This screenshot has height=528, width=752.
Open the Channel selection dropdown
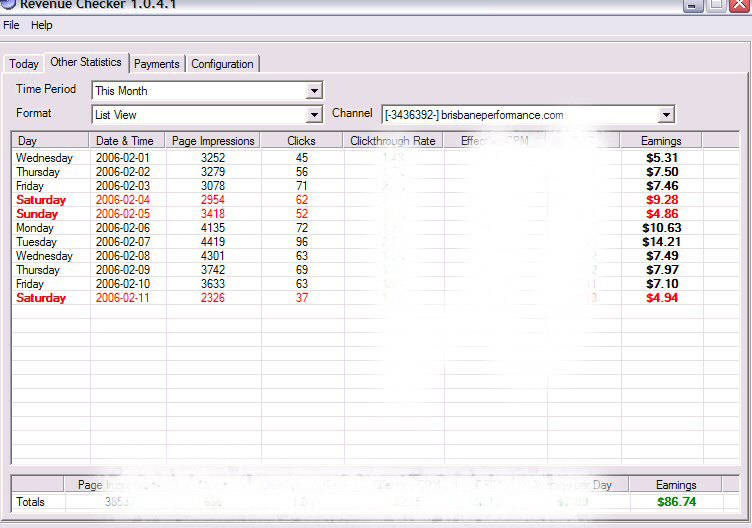pyautogui.click(x=666, y=115)
